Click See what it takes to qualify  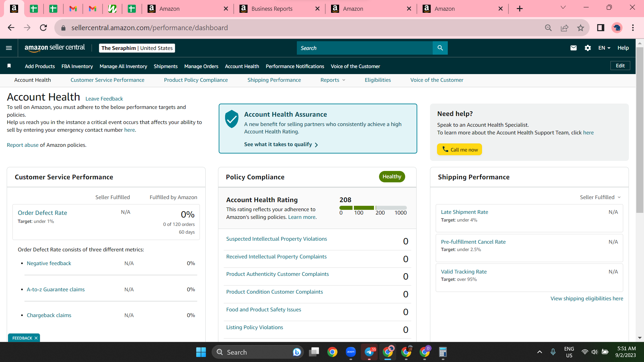281,144
